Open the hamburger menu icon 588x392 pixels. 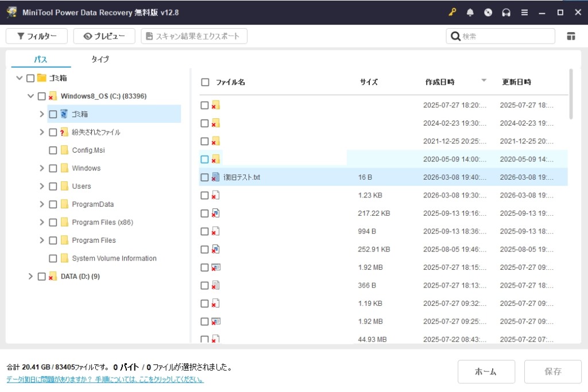click(524, 12)
